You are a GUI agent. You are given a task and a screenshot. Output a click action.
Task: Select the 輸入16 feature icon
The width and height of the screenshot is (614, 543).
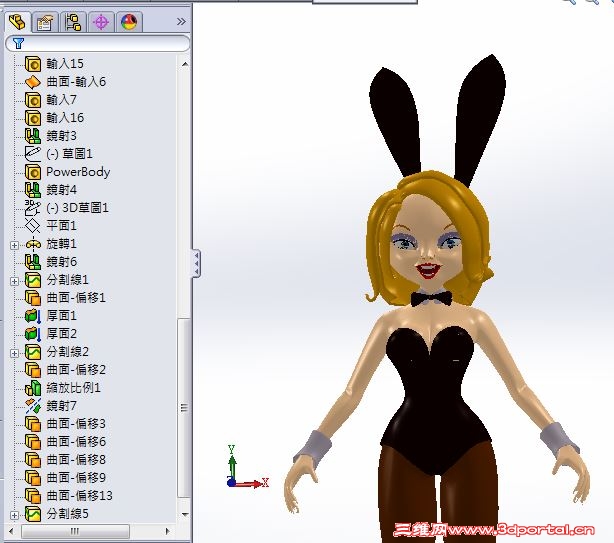click(x=33, y=118)
